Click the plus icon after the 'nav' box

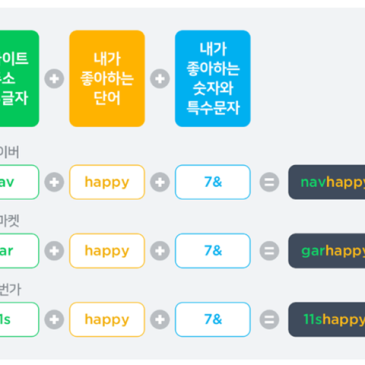tap(54, 182)
